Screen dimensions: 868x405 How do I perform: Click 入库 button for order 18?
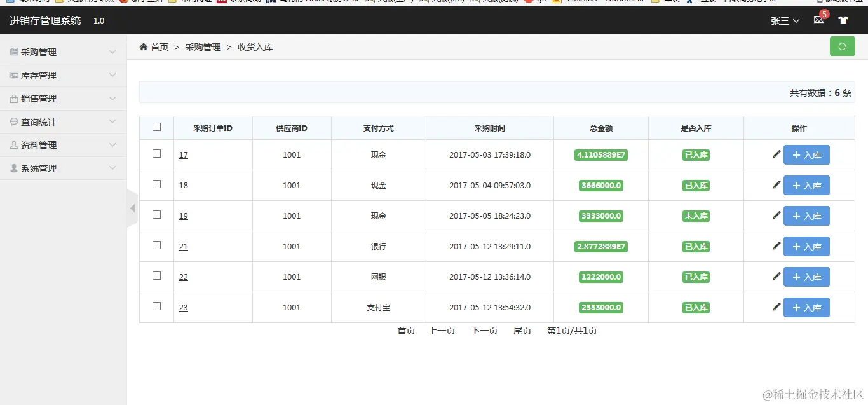tap(806, 185)
